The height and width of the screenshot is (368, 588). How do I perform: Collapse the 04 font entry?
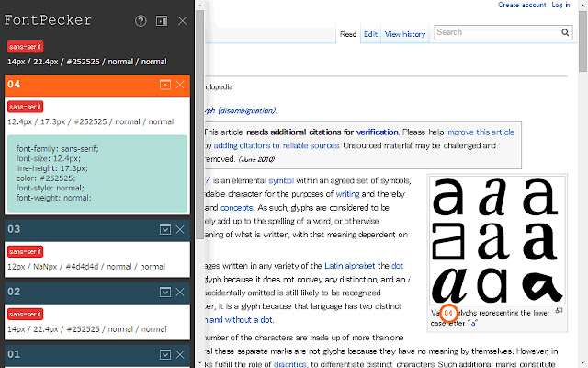pos(165,85)
